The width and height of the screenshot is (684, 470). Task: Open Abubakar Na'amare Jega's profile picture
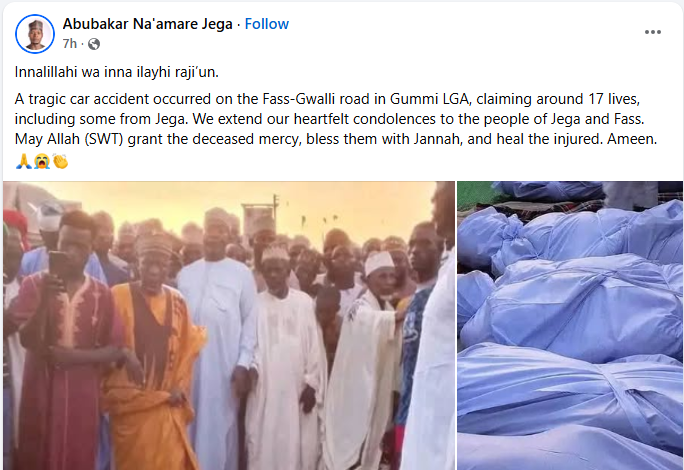pyautogui.click(x=35, y=34)
